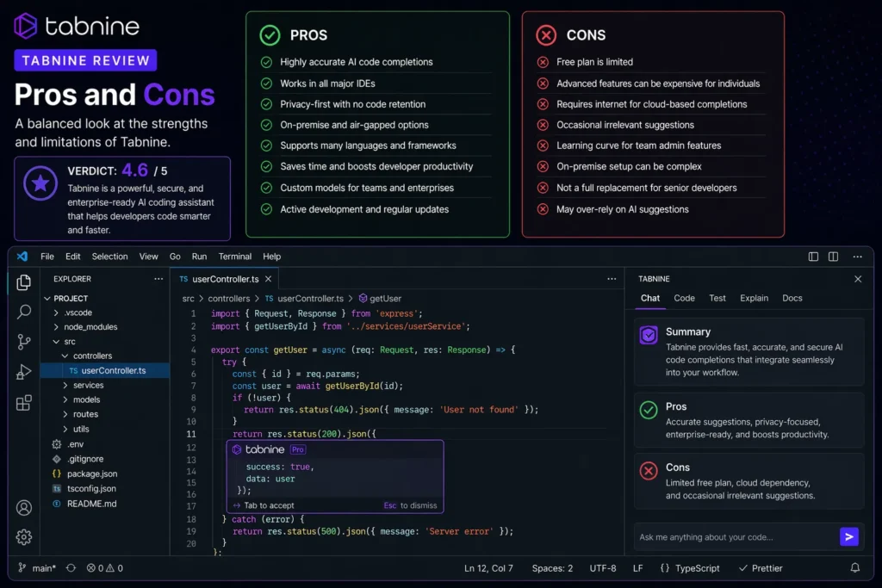This screenshot has width=882, height=588.
Task: Open the Search view in activity bar
Action: [x=23, y=312]
